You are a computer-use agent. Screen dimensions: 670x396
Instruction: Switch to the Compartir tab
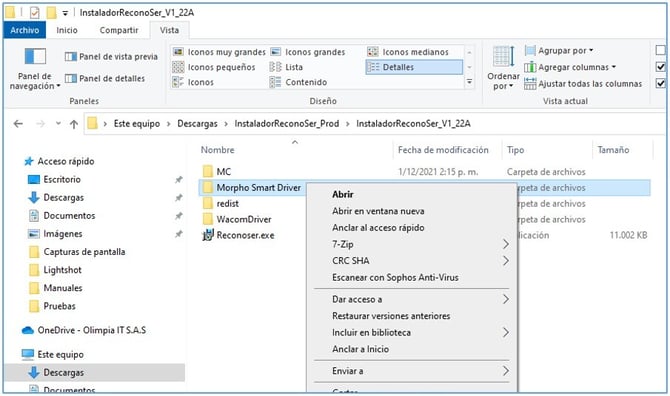click(119, 30)
